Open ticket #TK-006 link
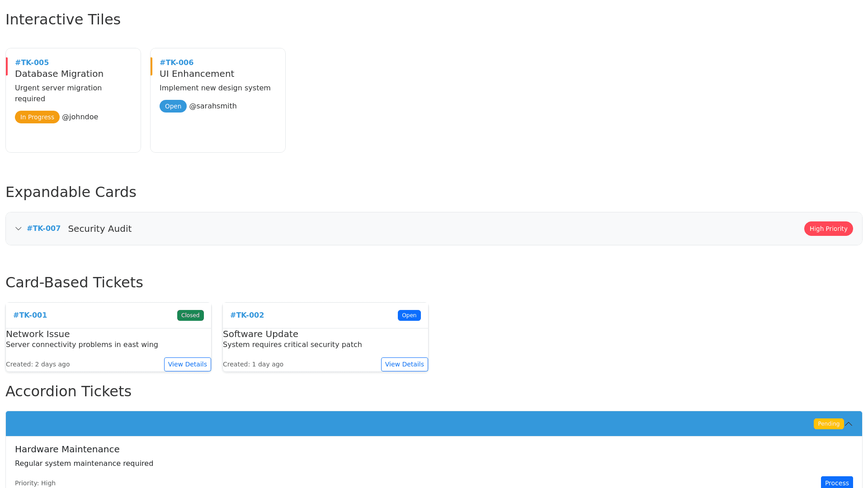The height and width of the screenshot is (488, 868). tap(176, 62)
